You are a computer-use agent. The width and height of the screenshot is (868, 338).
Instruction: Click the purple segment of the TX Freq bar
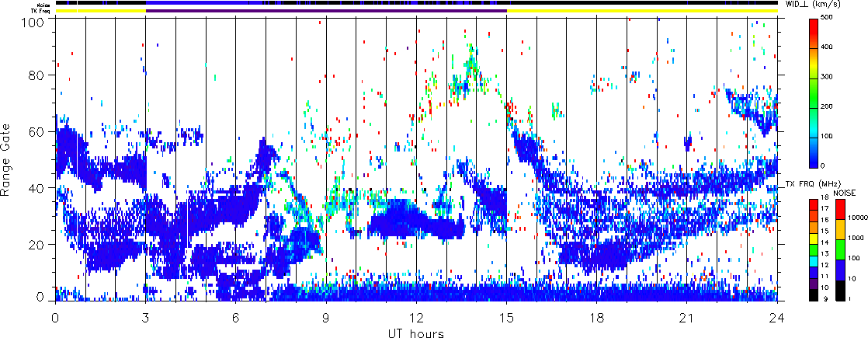326,11
